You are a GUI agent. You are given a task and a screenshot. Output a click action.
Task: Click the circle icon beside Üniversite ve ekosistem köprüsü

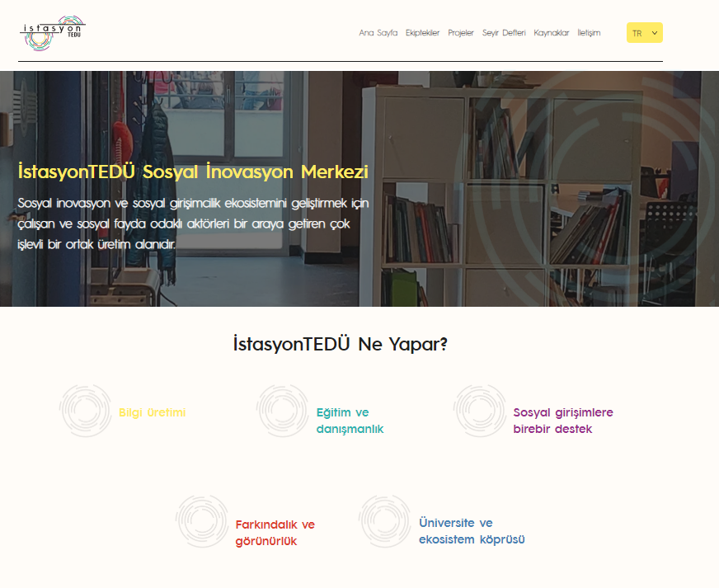point(385,521)
